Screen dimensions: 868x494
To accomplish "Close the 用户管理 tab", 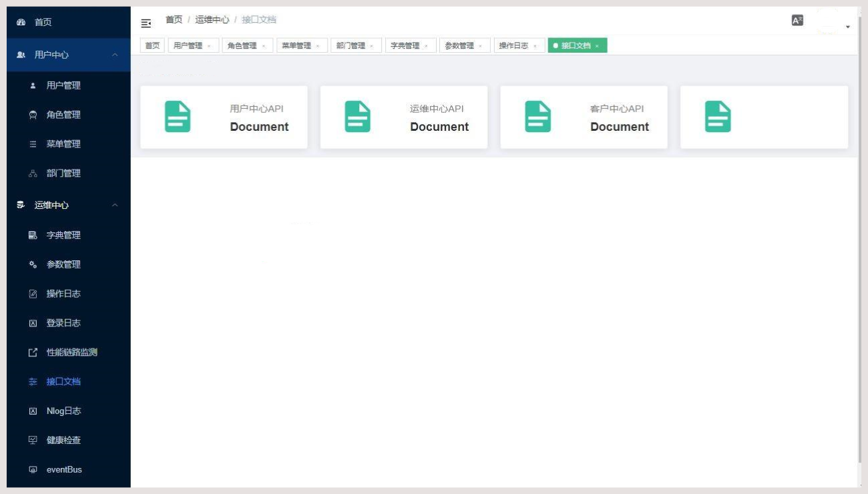I will (209, 46).
